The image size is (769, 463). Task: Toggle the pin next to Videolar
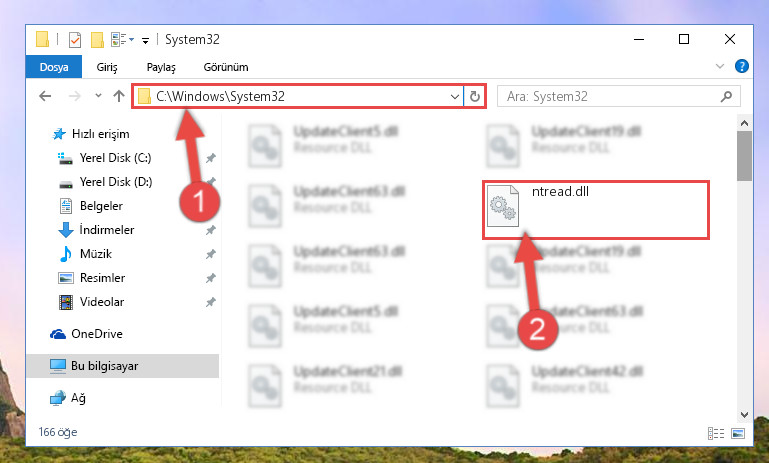(x=210, y=302)
